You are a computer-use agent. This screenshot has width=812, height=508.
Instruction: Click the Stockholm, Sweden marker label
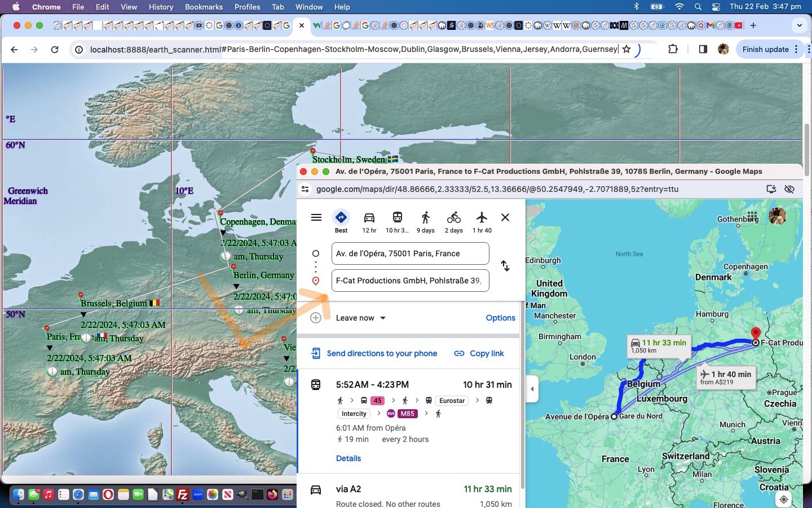click(x=355, y=160)
